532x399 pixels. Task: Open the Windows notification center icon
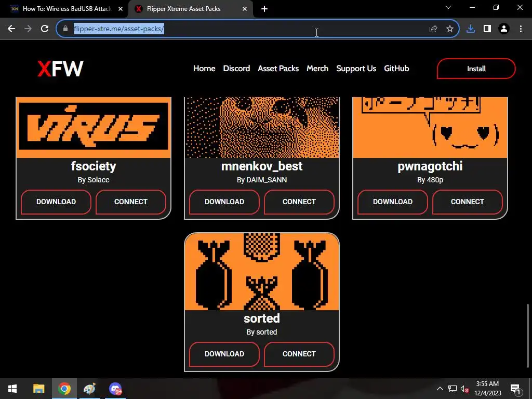point(515,389)
